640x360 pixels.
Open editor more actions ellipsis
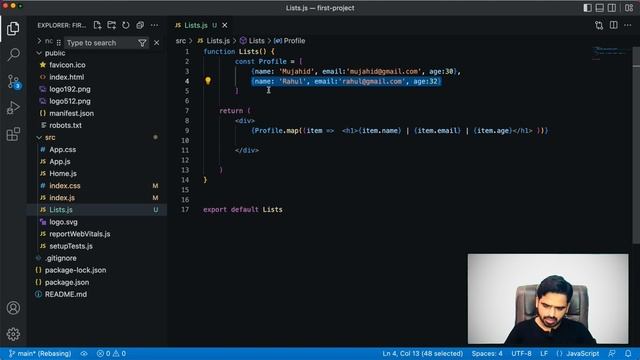628,25
